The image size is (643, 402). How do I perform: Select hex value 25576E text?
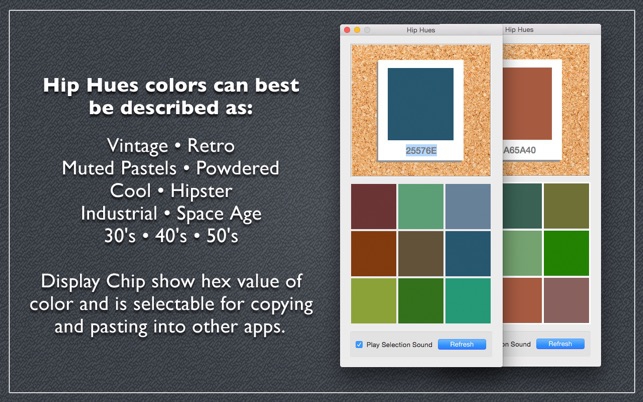click(421, 151)
